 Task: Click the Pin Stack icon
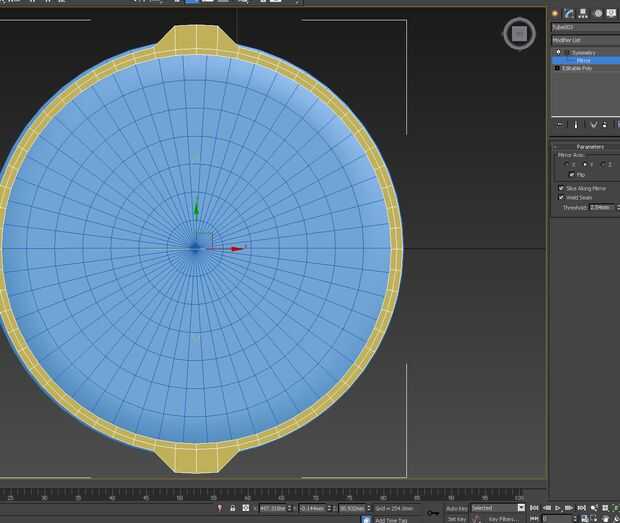coord(560,125)
